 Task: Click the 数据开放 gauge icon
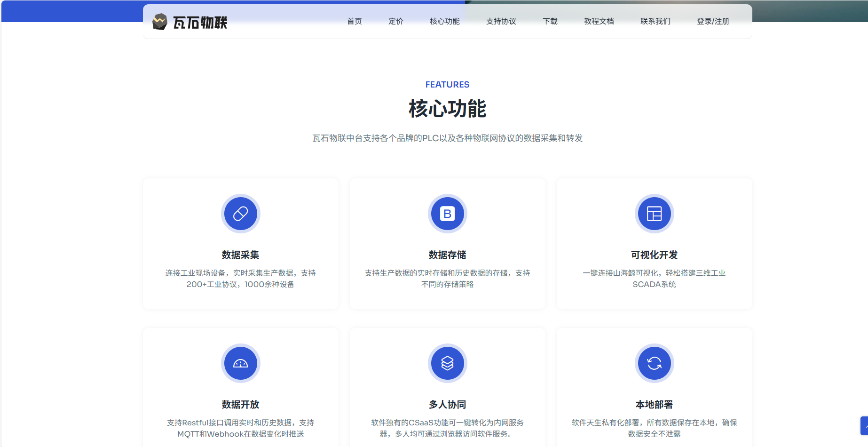point(241,363)
